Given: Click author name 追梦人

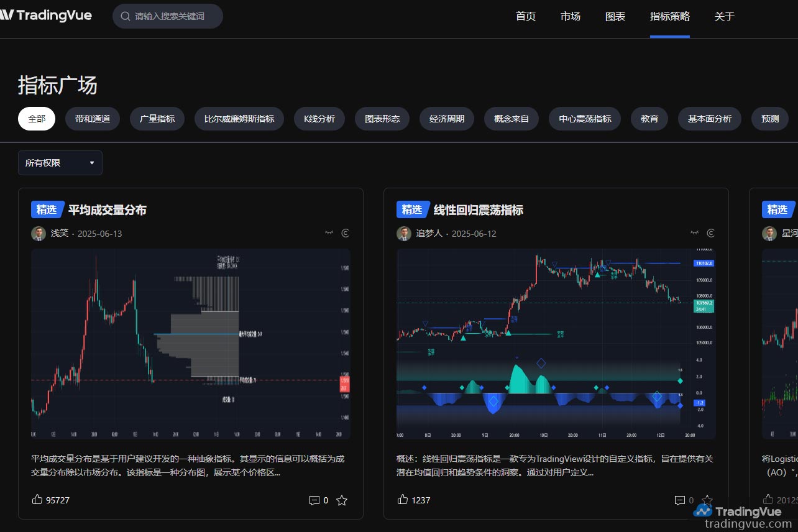Looking at the screenshot, I should (x=429, y=234).
